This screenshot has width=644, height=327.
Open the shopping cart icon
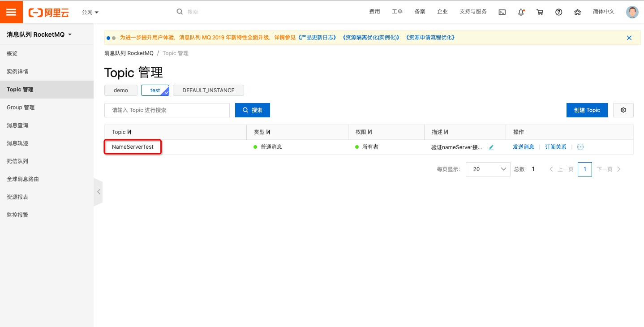(x=540, y=12)
